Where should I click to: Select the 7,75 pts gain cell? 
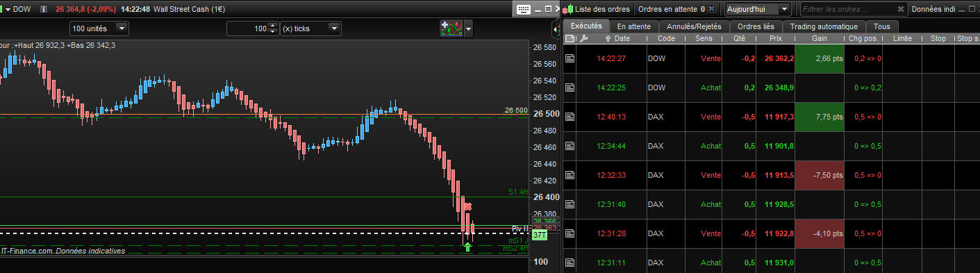click(x=820, y=117)
